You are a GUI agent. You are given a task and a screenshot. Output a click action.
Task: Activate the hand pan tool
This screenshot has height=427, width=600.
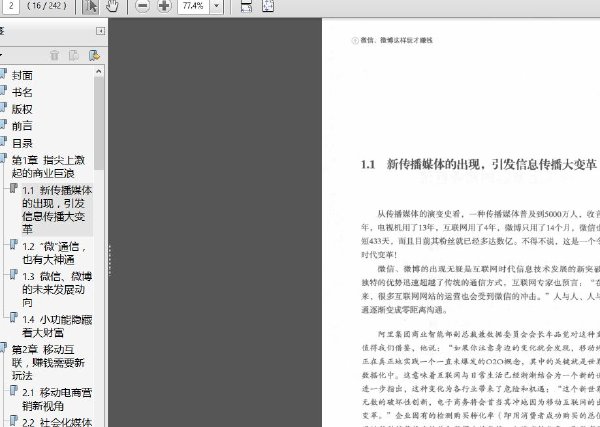112,6
